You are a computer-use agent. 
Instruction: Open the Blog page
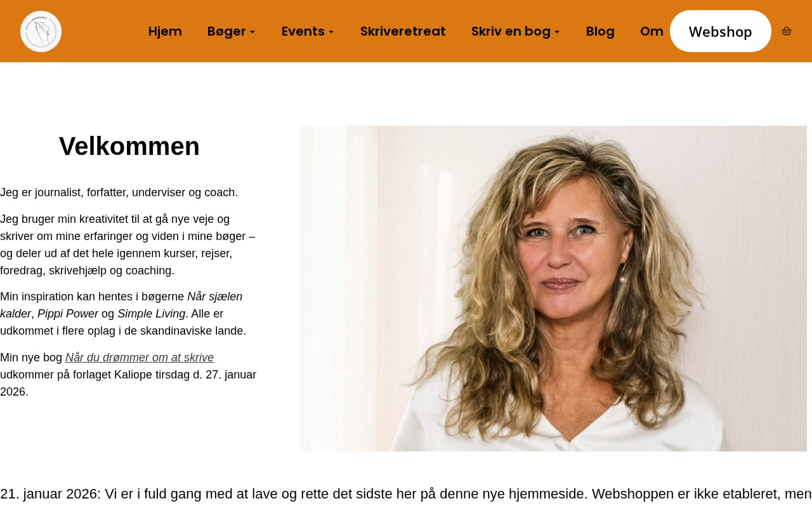(600, 31)
